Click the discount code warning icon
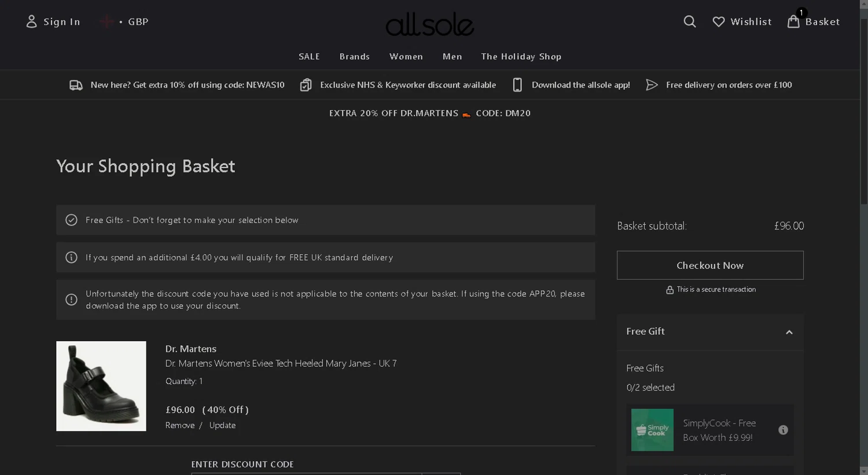This screenshot has height=475, width=868. [x=71, y=299]
